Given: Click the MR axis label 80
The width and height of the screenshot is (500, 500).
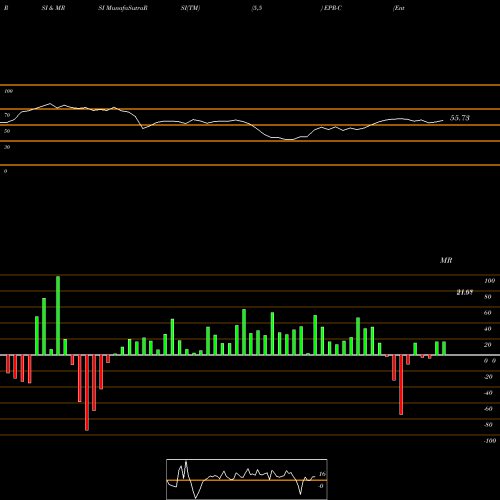Looking at the screenshot, I should (x=488, y=297).
